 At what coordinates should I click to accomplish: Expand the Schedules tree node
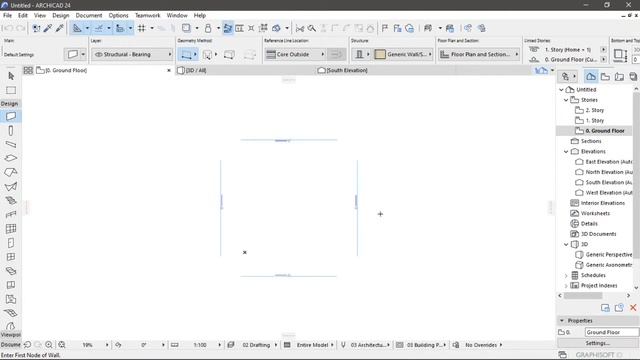(x=566, y=276)
